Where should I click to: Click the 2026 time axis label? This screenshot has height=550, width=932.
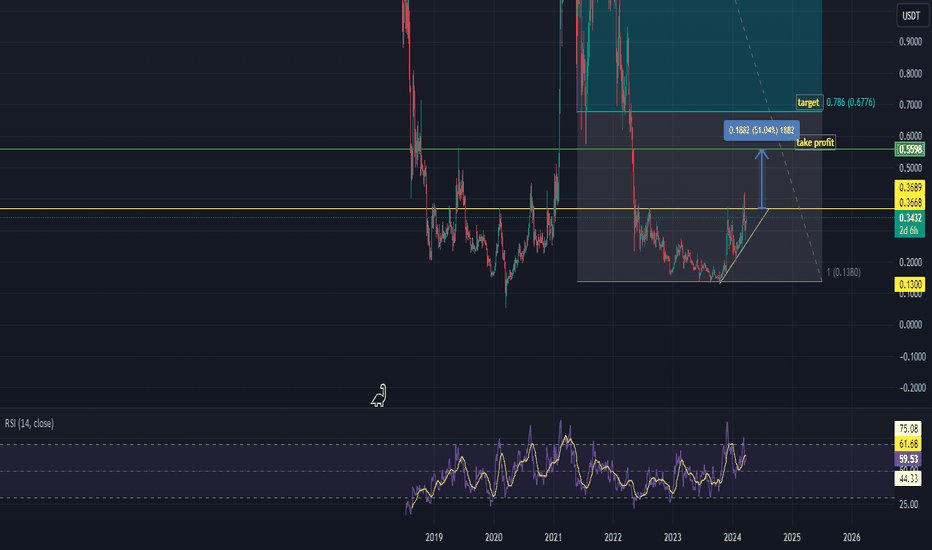[852, 538]
